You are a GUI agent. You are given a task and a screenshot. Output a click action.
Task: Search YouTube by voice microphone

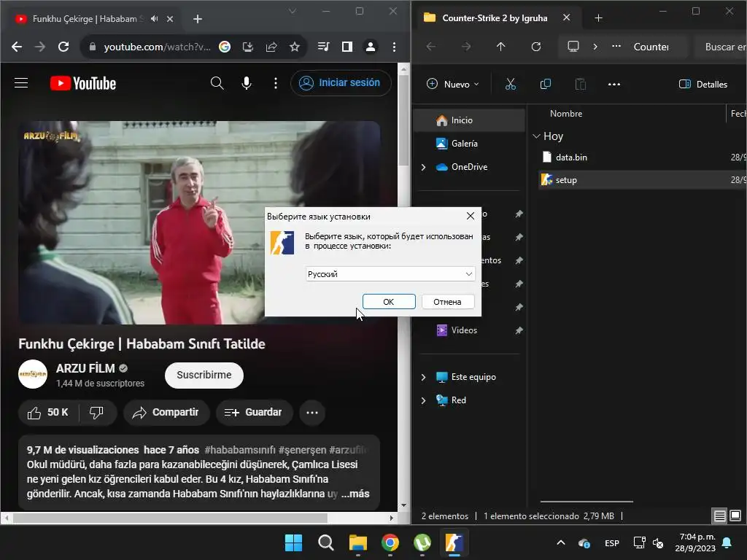pos(247,83)
